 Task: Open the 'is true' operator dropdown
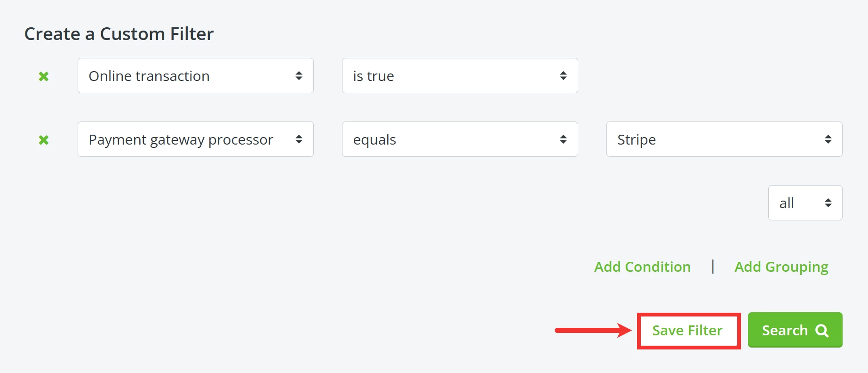460,76
